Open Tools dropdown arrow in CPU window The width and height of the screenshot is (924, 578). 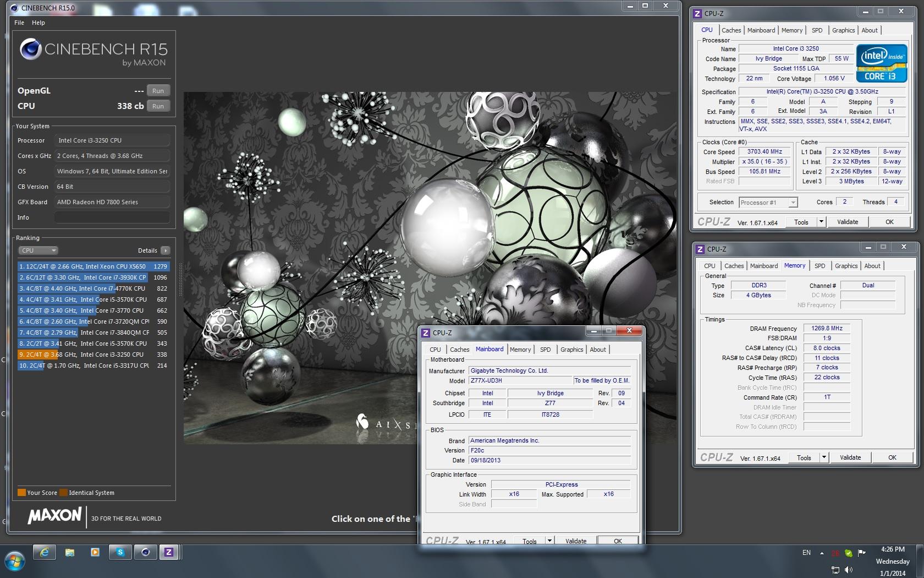coord(821,222)
